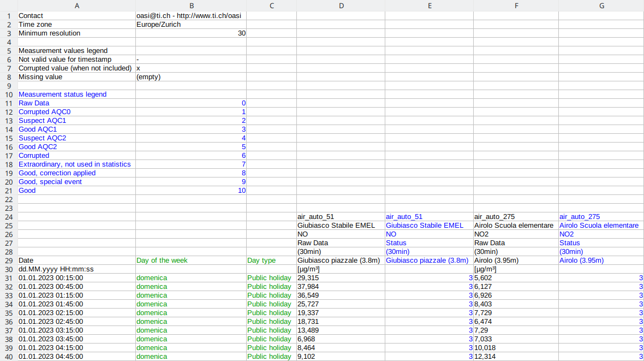Click the '(empty)' cell

[191, 77]
